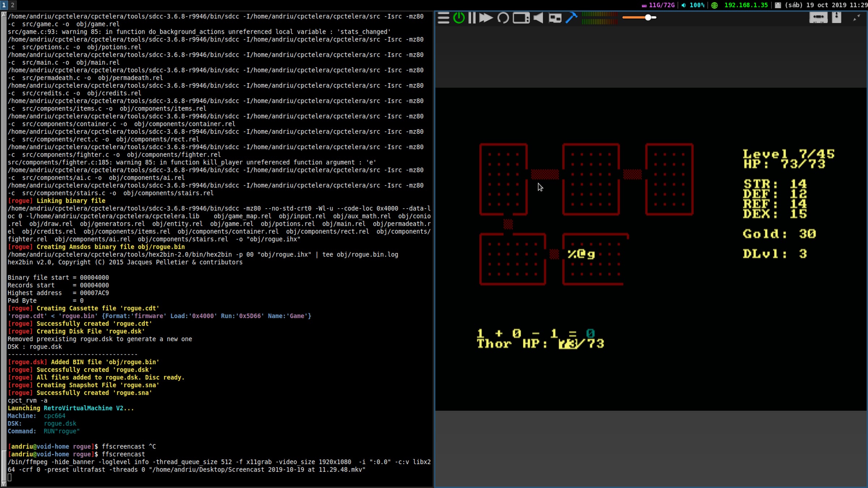Image resolution: width=868 pixels, height=488 pixels.
Task: Open the cassette tape deck
Action: coord(818,18)
